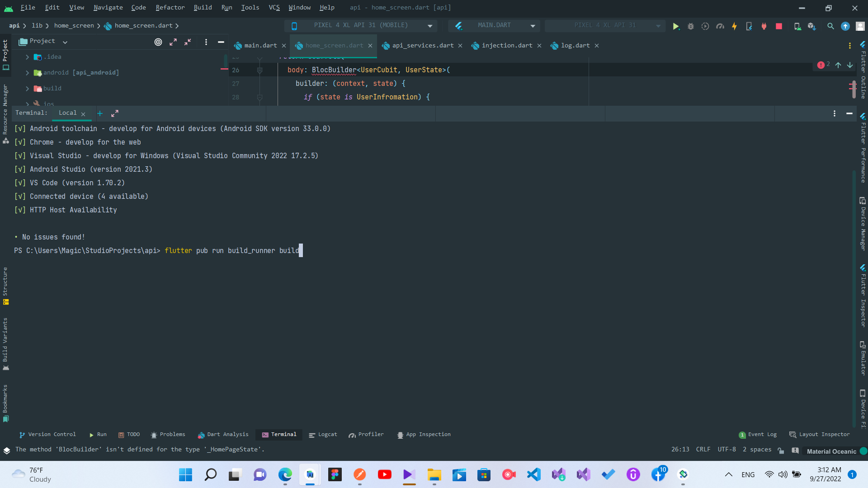The height and width of the screenshot is (488, 868).
Task: Open the Material Oceanic theme selector
Action: tap(831, 451)
